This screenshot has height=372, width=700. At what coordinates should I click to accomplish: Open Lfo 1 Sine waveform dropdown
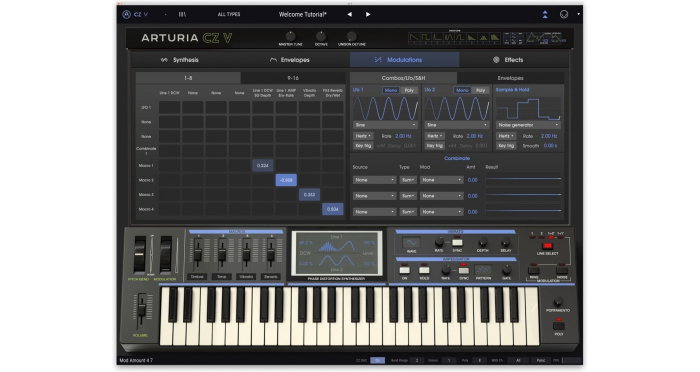coord(386,125)
